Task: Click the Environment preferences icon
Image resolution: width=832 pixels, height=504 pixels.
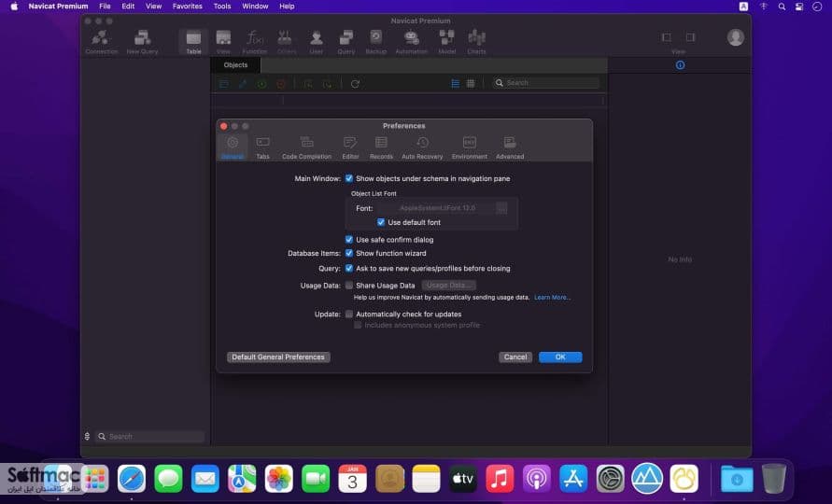Action: pyautogui.click(x=469, y=147)
